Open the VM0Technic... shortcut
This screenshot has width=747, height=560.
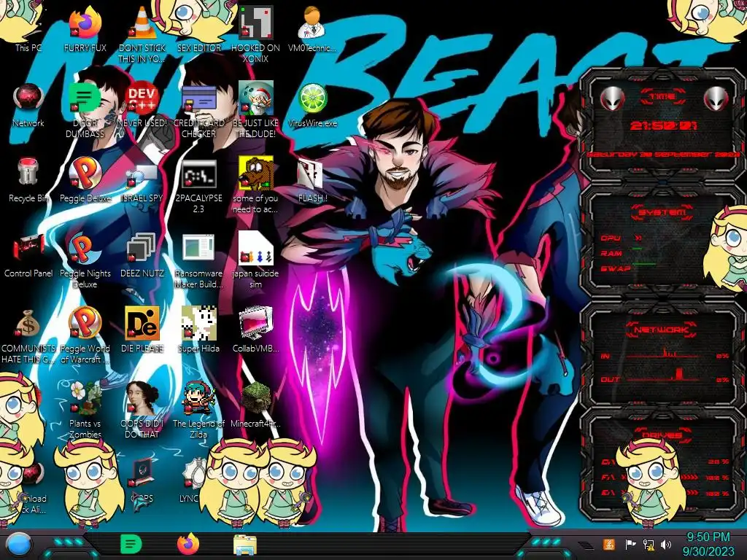point(312,28)
